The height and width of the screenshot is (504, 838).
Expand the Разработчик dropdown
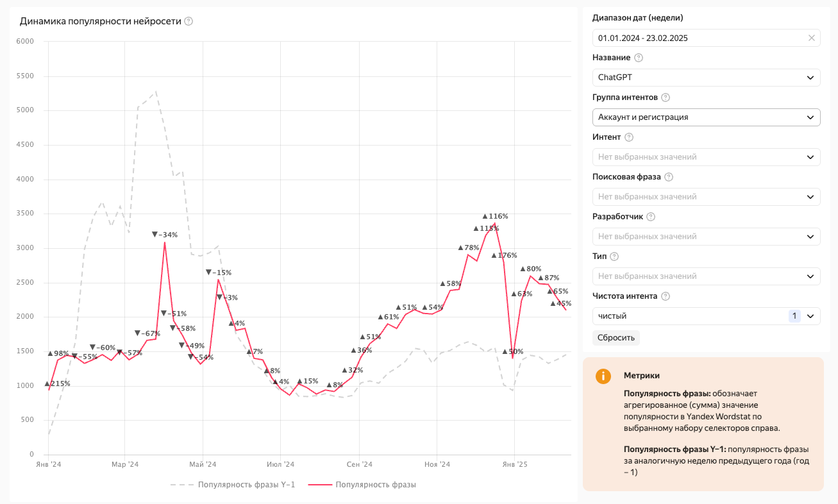[x=706, y=237]
